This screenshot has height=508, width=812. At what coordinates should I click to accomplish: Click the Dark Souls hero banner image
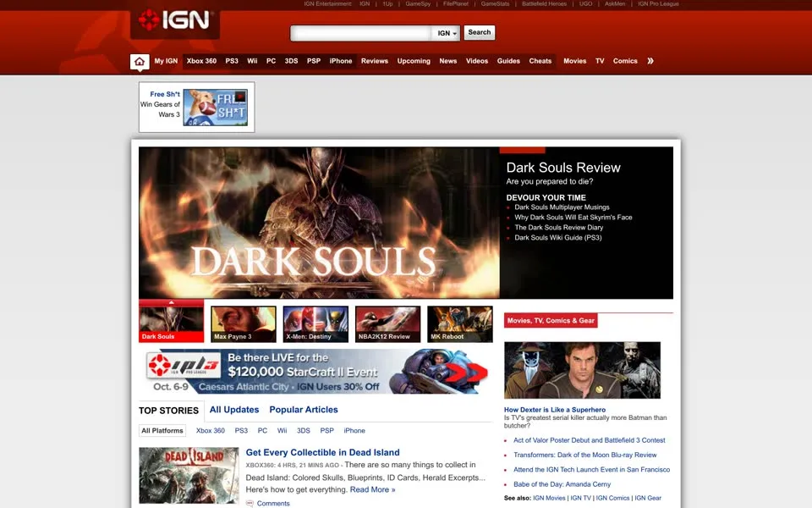[319, 223]
